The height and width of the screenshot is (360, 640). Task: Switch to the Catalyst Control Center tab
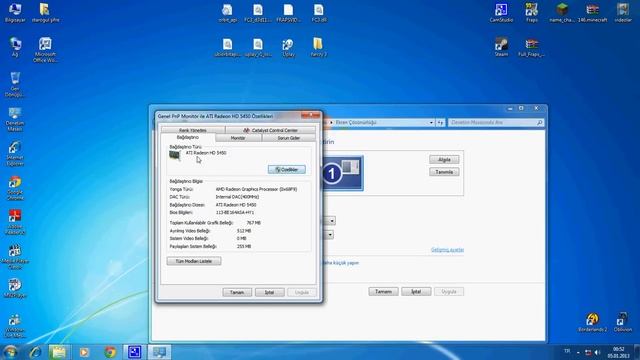[x=270, y=130]
